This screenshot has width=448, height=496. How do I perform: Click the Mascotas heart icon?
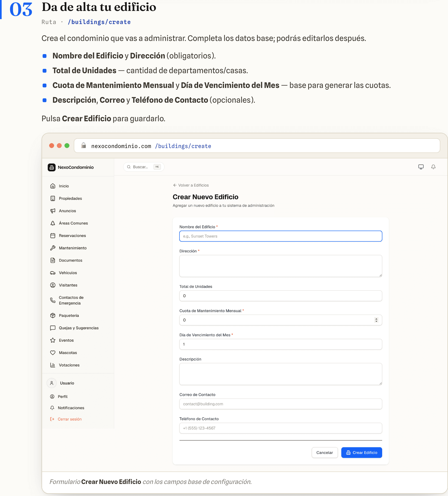tap(53, 353)
